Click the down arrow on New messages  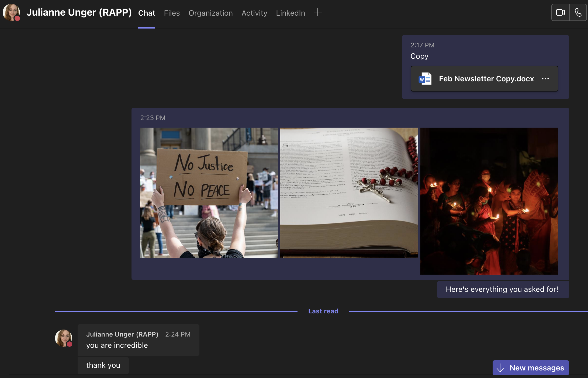tap(500, 368)
